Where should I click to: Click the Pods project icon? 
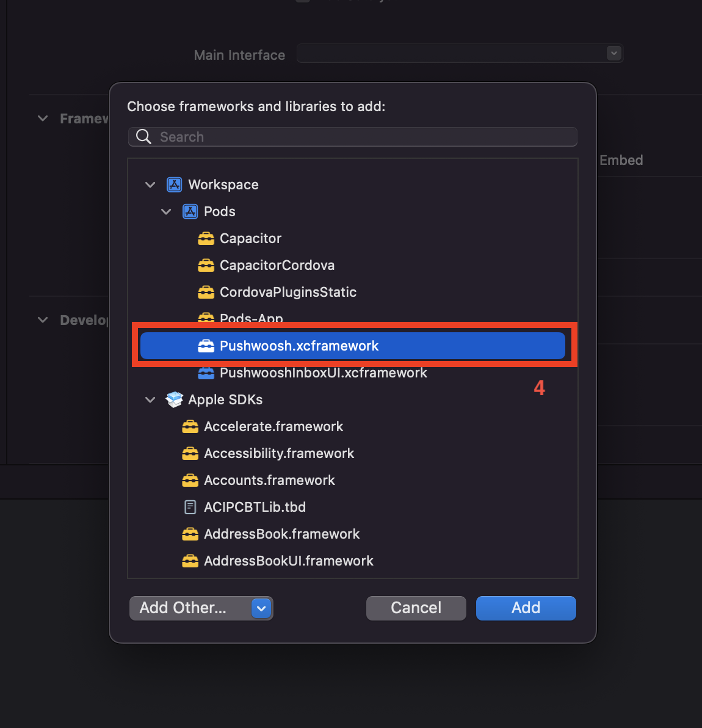coord(190,212)
